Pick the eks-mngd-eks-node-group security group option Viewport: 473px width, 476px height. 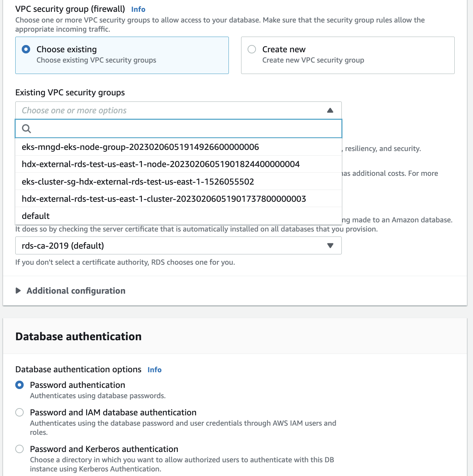(x=140, y=147)
